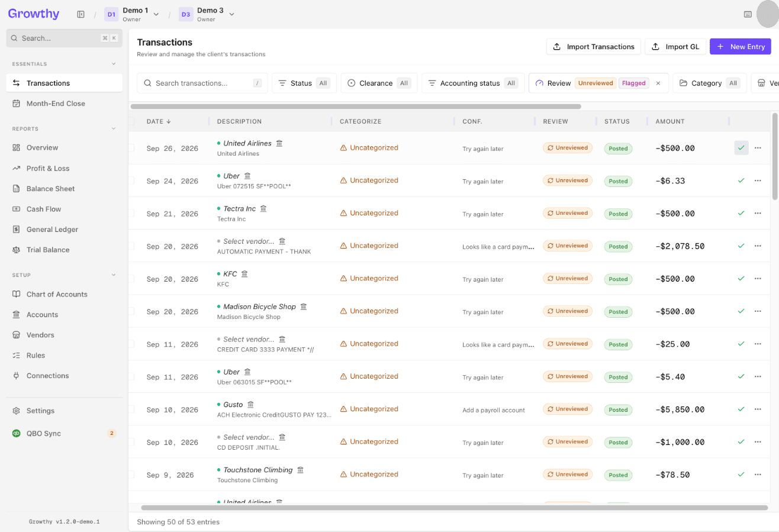The height and width of the screenshot is (532, 779).
Task: Select vendor for AUTOMATIC PAYMENT - THANK row
Action: [x=249, y=241]
